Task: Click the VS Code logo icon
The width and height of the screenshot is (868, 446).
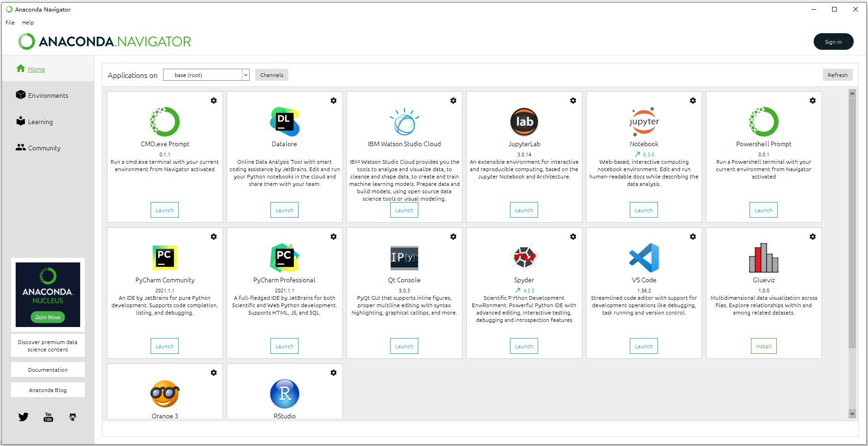Action: click(x=644, y=257)
